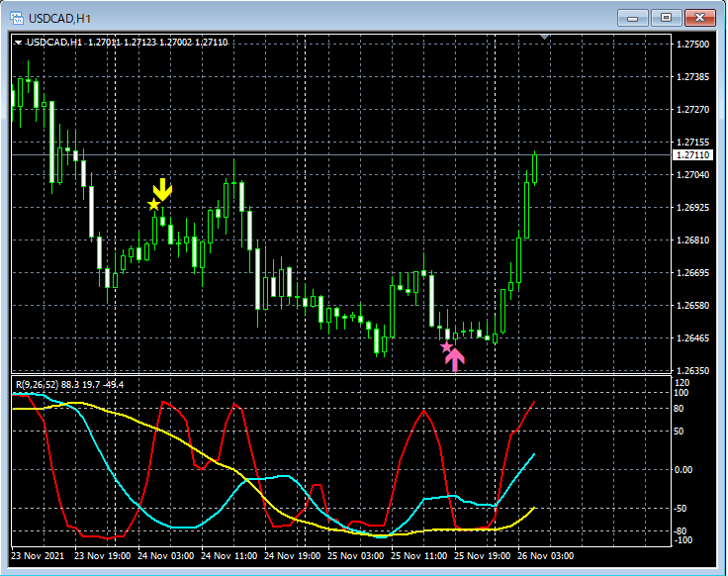Viewport: 728px width, 576px height.
Task: Click the R(9,26,52) indicator label
Action: coord(69,385)
